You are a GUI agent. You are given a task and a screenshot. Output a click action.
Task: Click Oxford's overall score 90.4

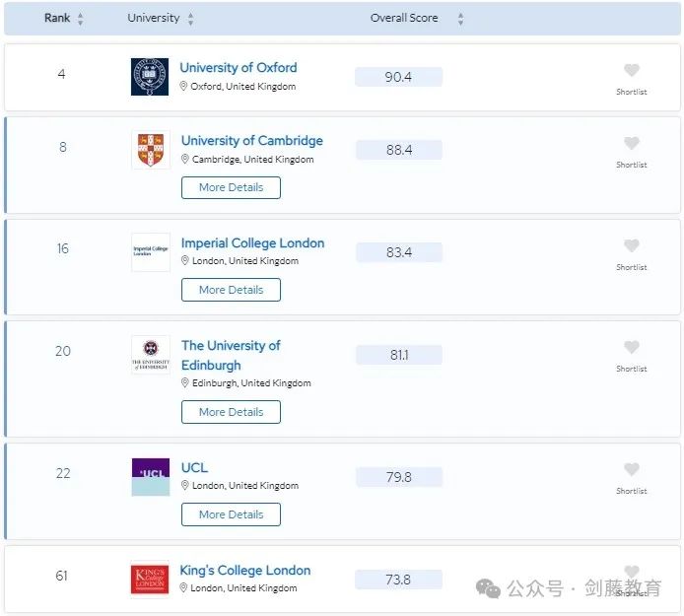tap(398, 77)
